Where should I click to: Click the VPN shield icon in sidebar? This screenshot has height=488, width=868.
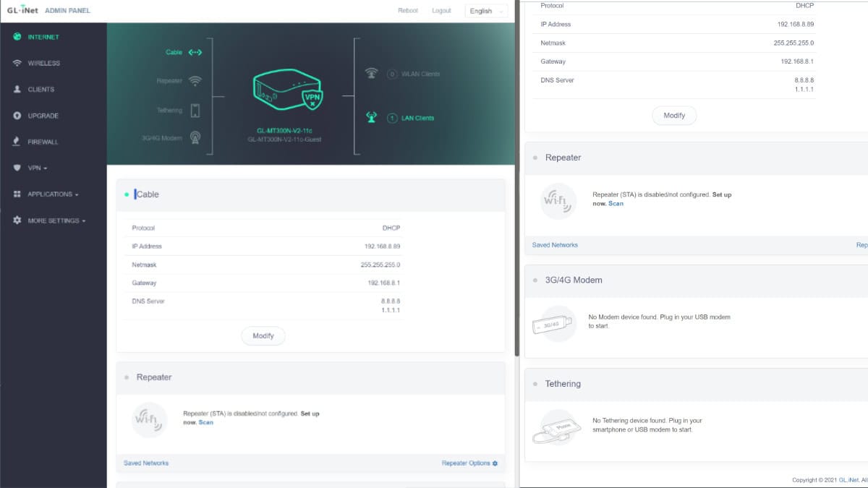[17, 168]
